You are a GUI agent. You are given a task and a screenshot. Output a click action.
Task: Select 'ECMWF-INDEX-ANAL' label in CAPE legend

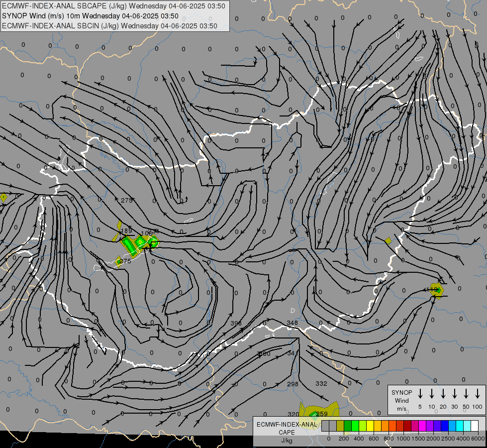287,425
